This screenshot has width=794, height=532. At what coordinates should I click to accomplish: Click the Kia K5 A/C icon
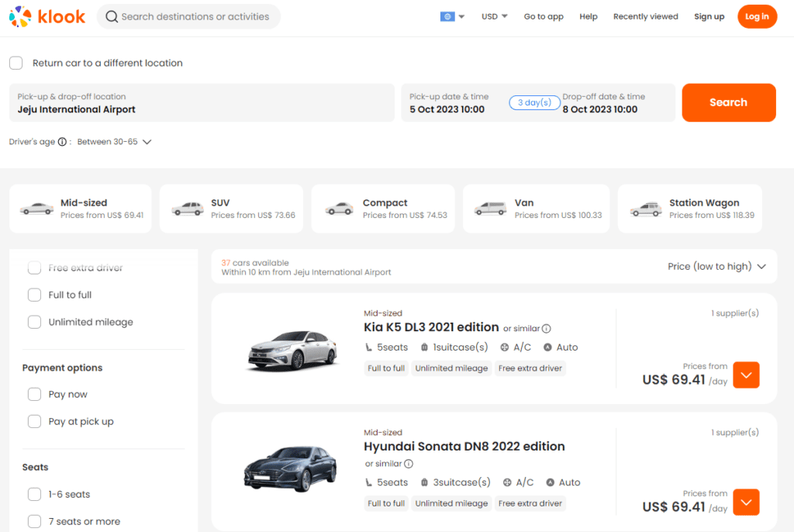click(505, 347)
